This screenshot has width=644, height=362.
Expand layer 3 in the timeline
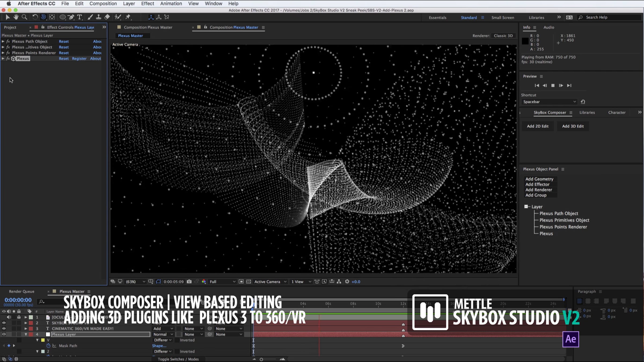click(26, 329)
